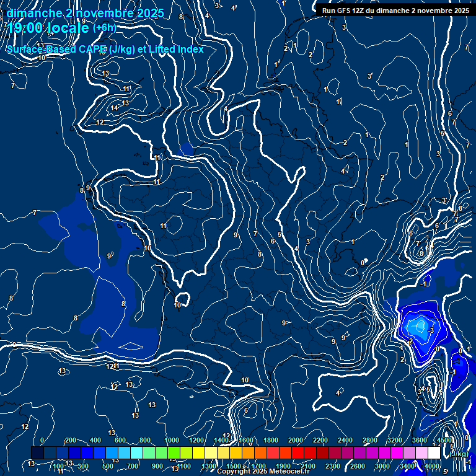Screen dimensions: 476x476
Task: Click 'Surface-Based CAPE (J/kg) et Lifted Index' subtitle
Action: pyautogui.click(x=105, y=49)
